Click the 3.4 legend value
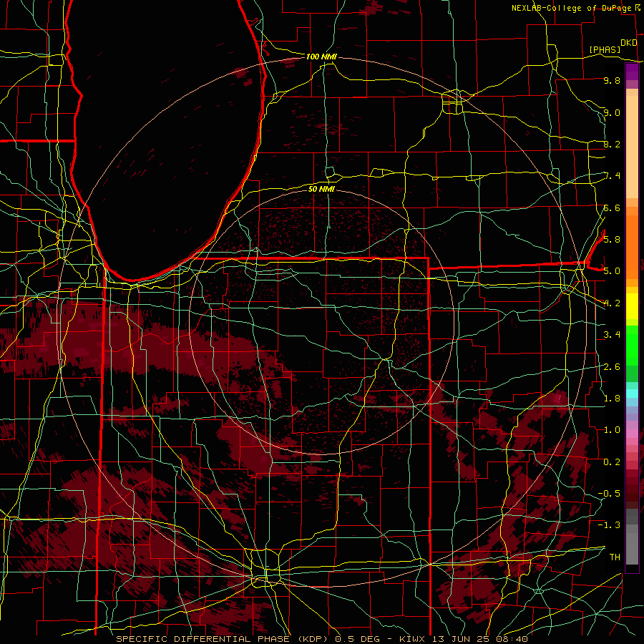644x644 pixels. (612, 334)
